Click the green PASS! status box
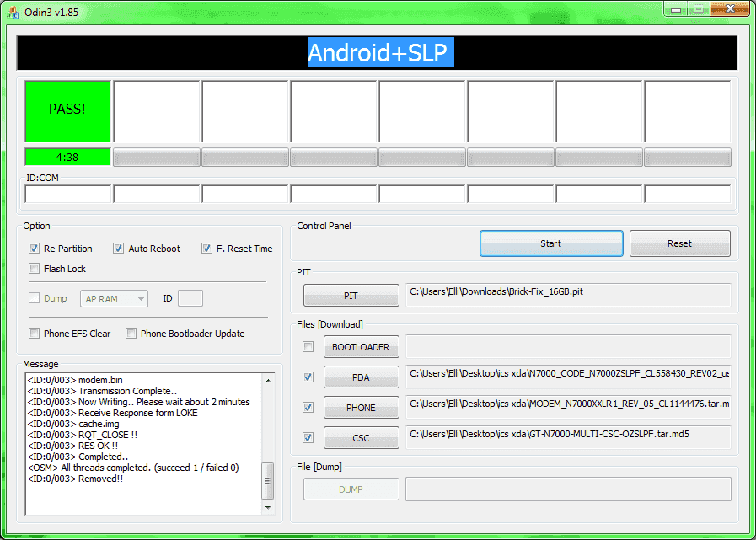The height and width of the screenshot is (540, 756). tap(67, 111)
